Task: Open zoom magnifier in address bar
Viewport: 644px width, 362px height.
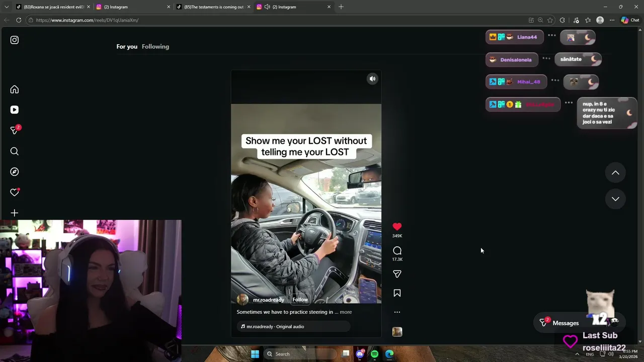Action: click(x=540, y=20)
